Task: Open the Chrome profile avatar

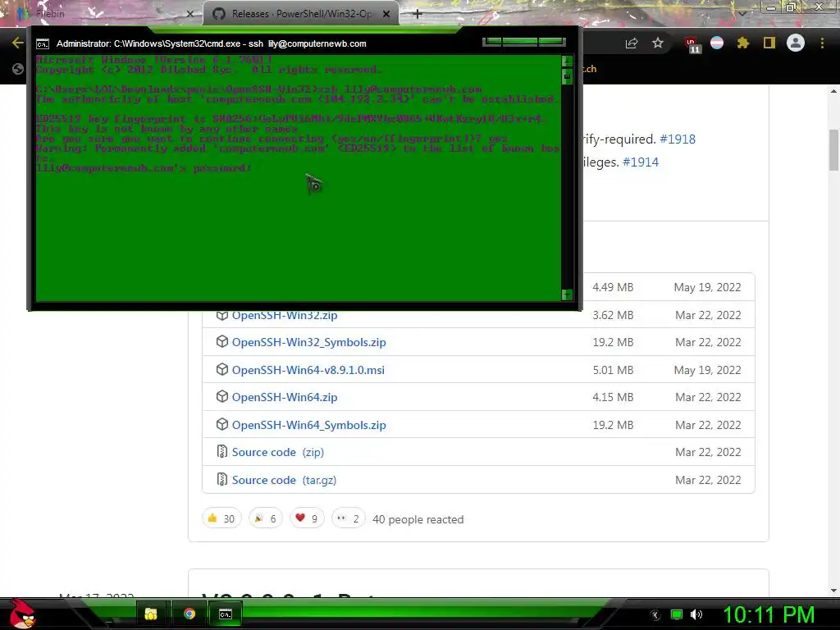Action: (796, 43)
